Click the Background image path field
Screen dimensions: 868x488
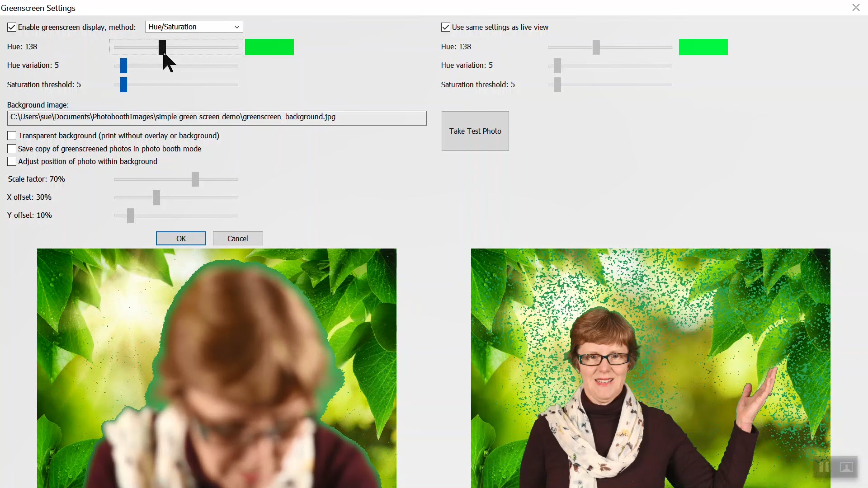[x=217, y=117]
